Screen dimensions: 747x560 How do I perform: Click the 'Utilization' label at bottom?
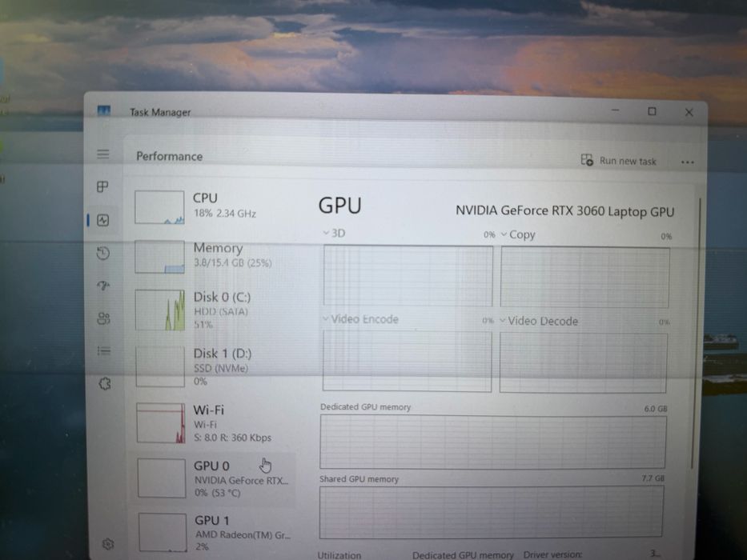tap(339, 554)
